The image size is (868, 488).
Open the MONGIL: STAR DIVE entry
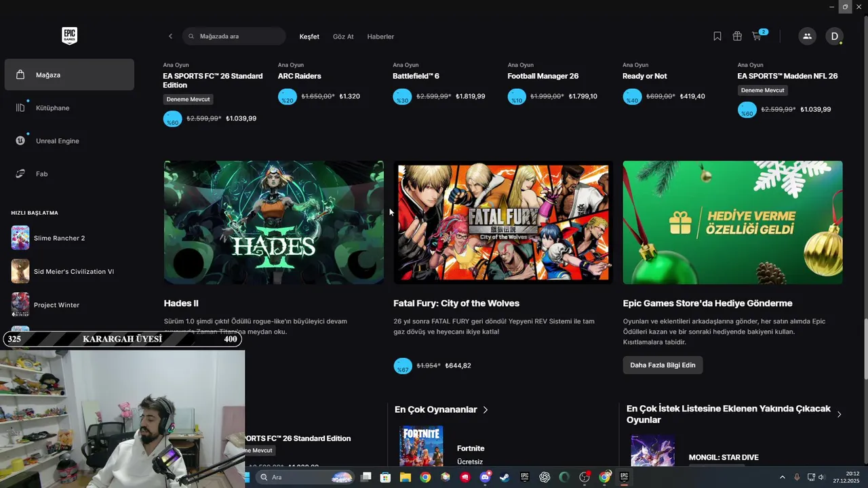[x=724, y=457]
